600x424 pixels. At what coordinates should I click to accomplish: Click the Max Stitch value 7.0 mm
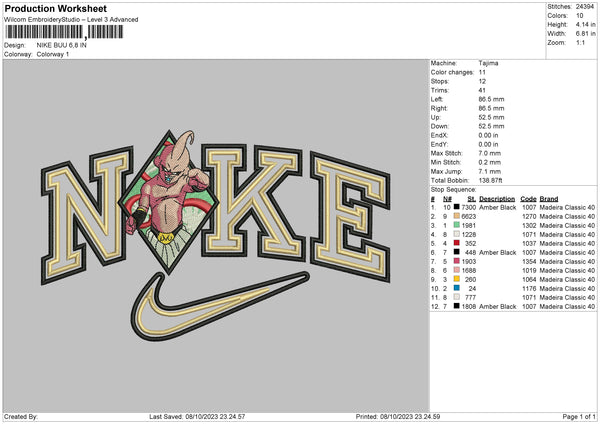pyautogui.click(x=490, y=153)
